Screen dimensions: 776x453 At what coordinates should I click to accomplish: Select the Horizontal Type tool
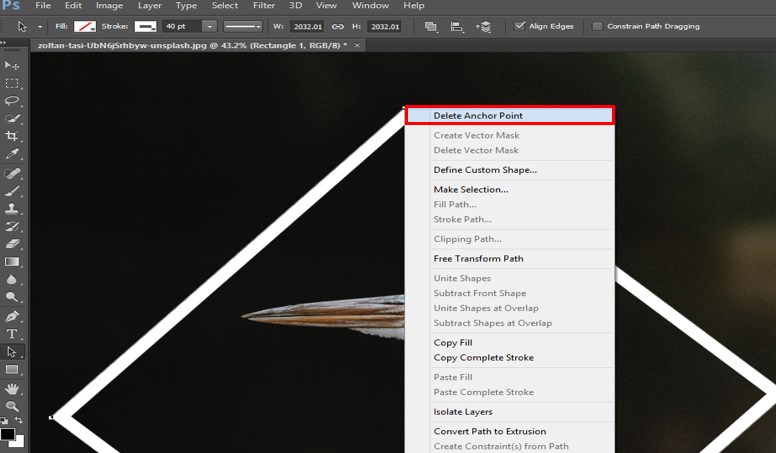(x=12, y=334)
